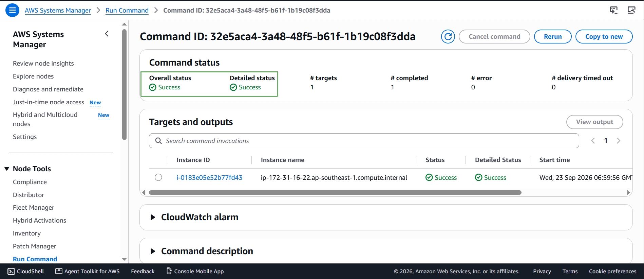Screen dimensions: 644x279
Task: Go to Run Command breadcrumb
Action: point(127,10)
